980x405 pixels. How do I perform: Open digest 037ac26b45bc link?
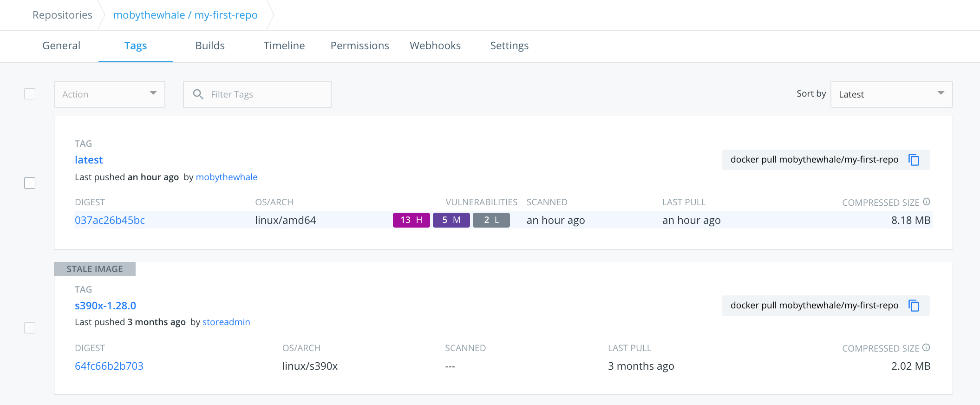(110, 220)
